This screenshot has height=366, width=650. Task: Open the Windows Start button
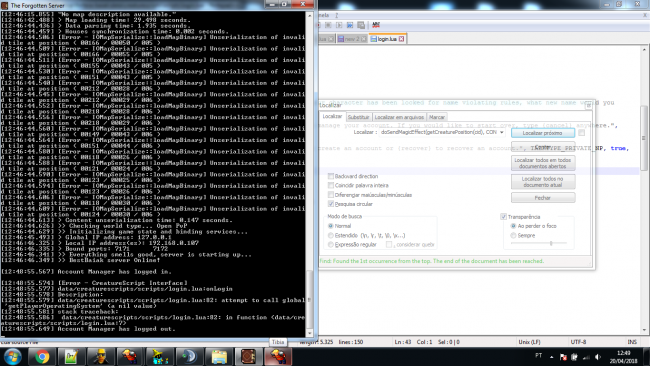(x=12, y=356)
